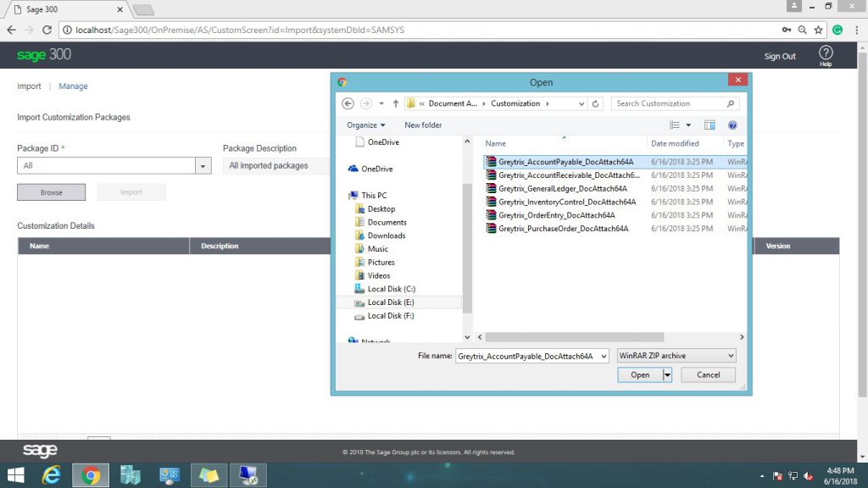This screenshot has width=868, height=488.
Task: Switch to the Import tab
Action: (29, 86)
